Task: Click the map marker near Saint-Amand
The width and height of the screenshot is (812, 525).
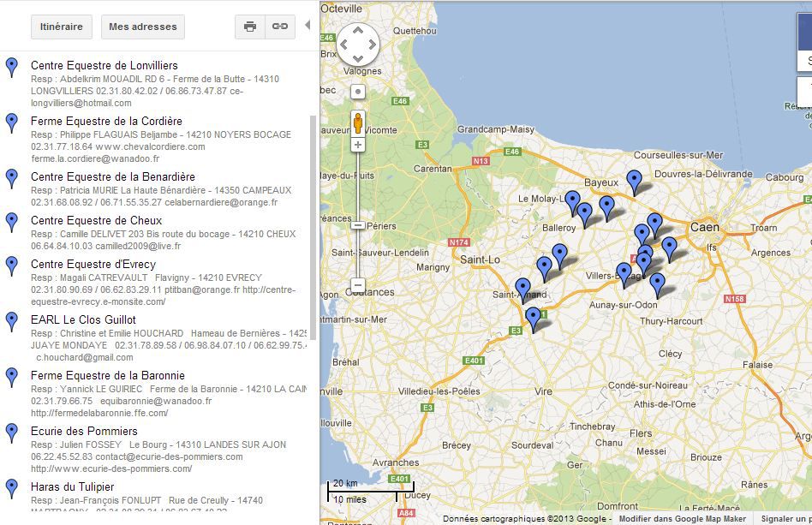Action: [x=522, y=289]
